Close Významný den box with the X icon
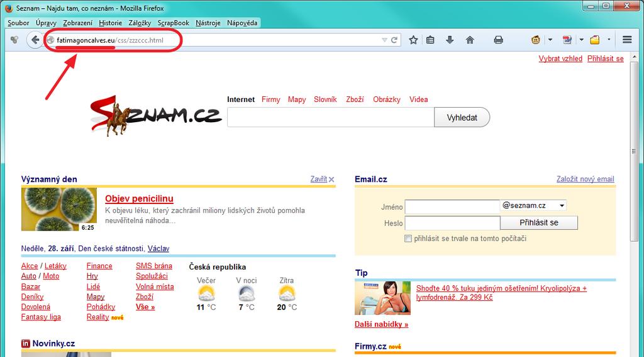This screenshot has height=357, width=644. point(331,179)
